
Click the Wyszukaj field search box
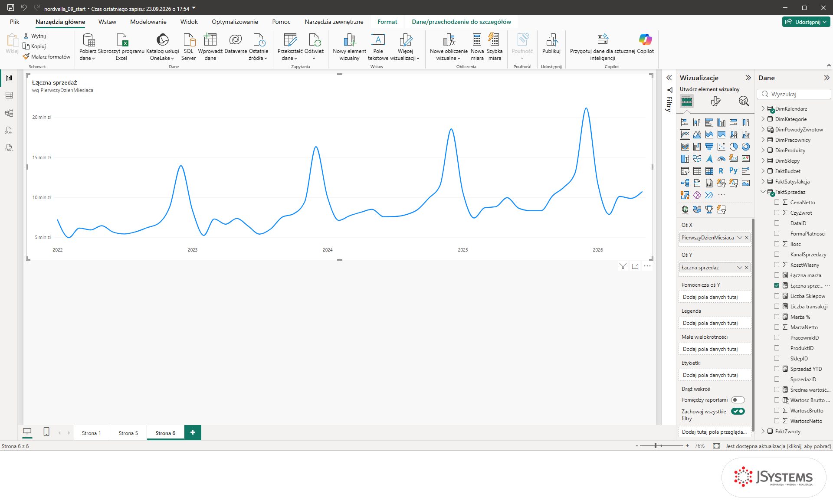tap(794, 94)
